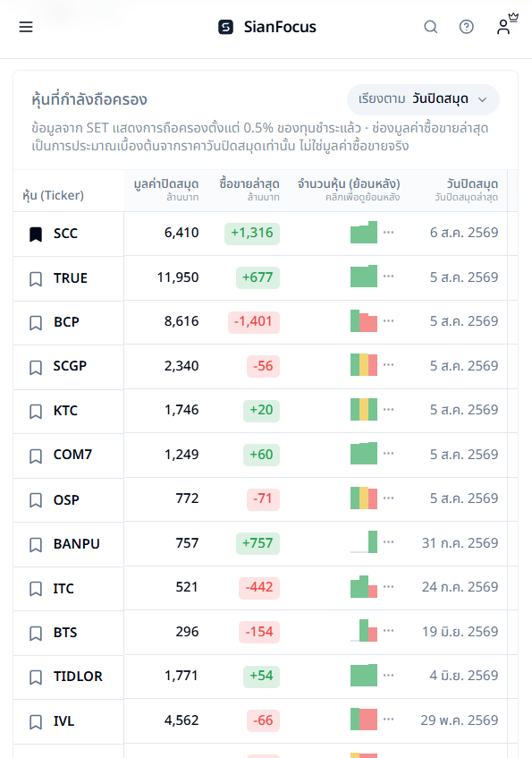Open the hamburger navigation menu
The width and height of the screenshot is (532, 758).
click(x=26, y=27)
